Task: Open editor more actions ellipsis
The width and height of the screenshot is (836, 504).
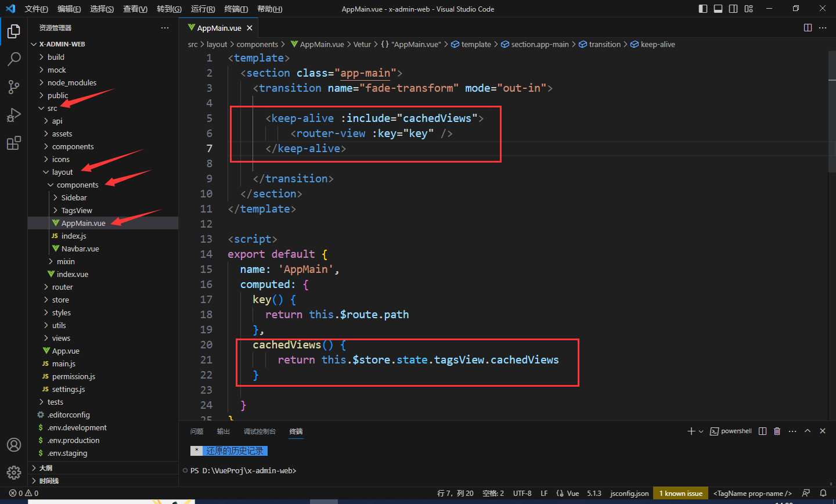Action: [x=823, y=28]
